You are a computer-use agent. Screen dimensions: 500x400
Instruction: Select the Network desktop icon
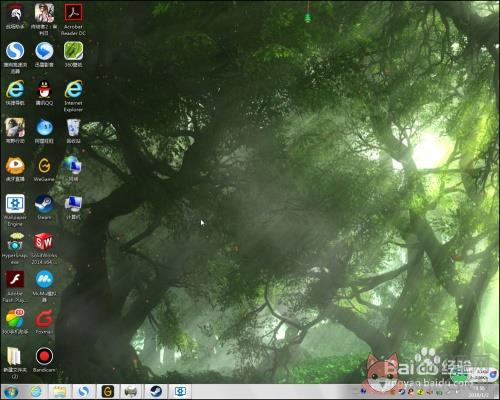coord(73,169)
